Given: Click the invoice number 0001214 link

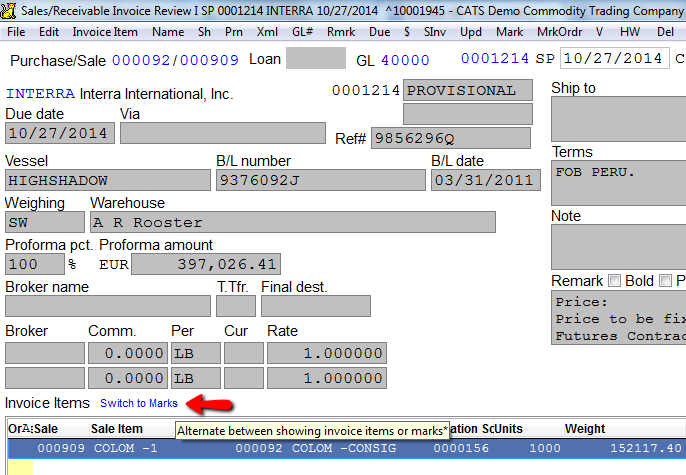Looking at the screenshot, I should 495,58.
